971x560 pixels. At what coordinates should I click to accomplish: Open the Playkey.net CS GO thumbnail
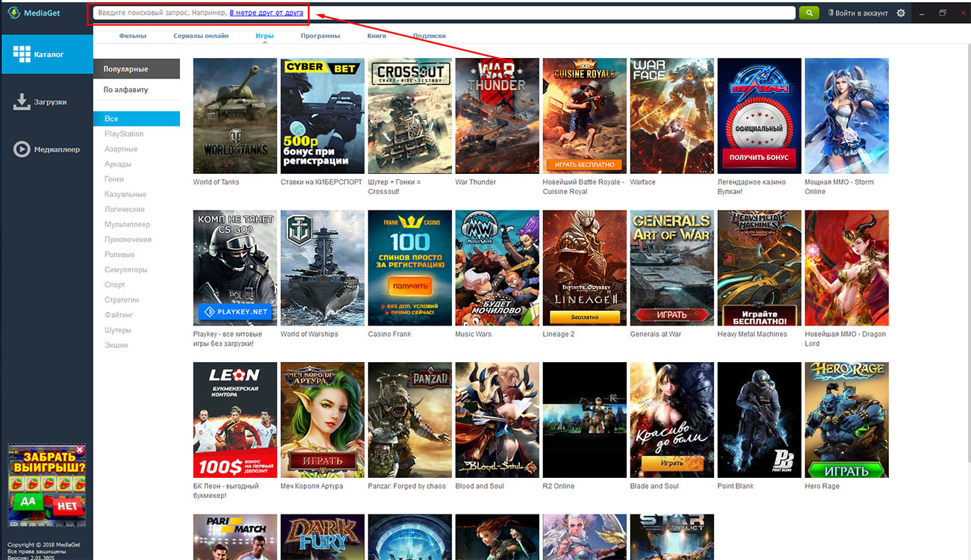coord(235,268)
